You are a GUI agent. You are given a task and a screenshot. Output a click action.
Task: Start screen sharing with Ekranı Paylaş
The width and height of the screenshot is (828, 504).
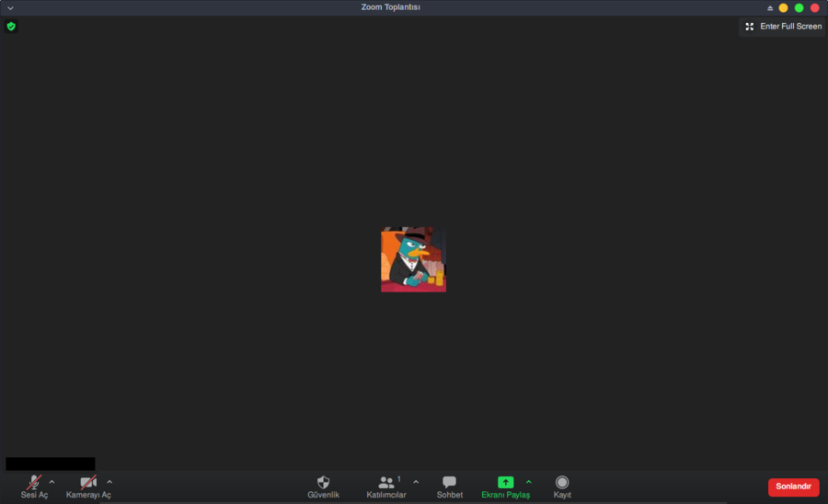click(x=505, y=487)
